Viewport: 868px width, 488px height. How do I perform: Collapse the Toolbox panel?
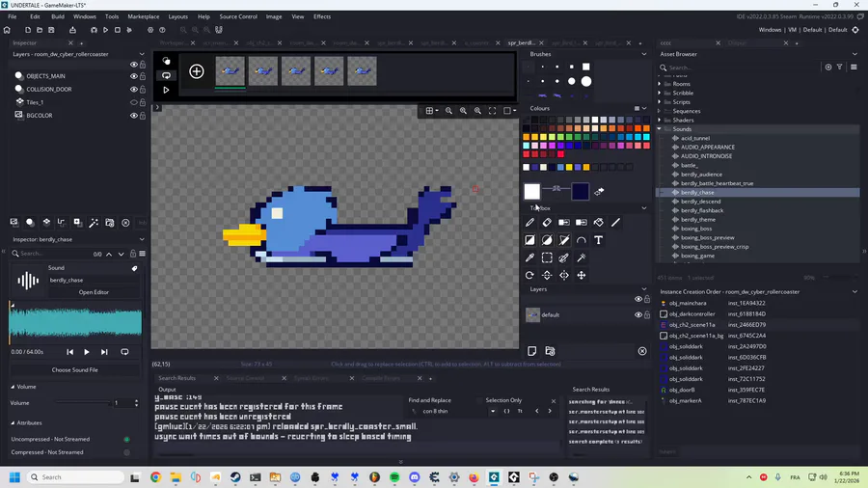tap(644, 208)
